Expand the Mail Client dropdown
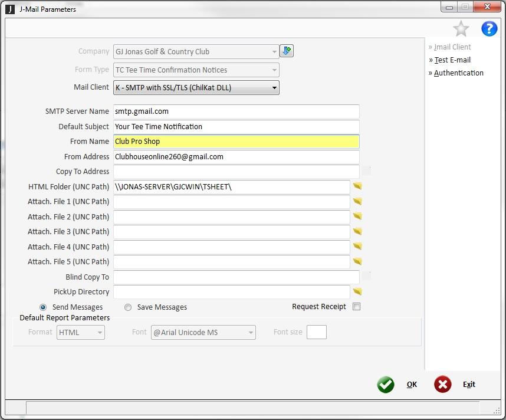The height and width of the screenshot is (420, 506). point(274,88)
